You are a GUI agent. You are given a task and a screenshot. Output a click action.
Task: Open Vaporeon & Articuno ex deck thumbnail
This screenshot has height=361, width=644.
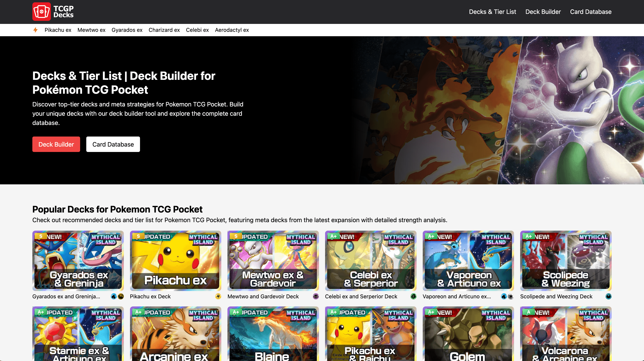point(468,261)
